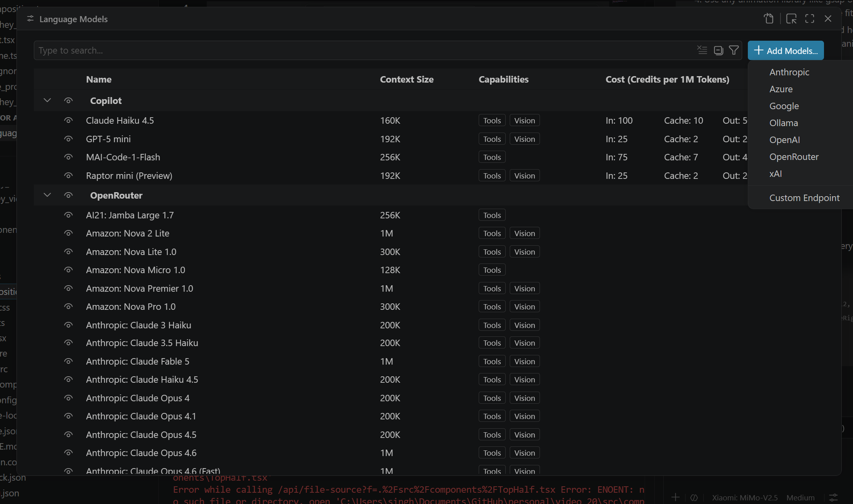Collapse the Copilot model group

pos(47,100)
